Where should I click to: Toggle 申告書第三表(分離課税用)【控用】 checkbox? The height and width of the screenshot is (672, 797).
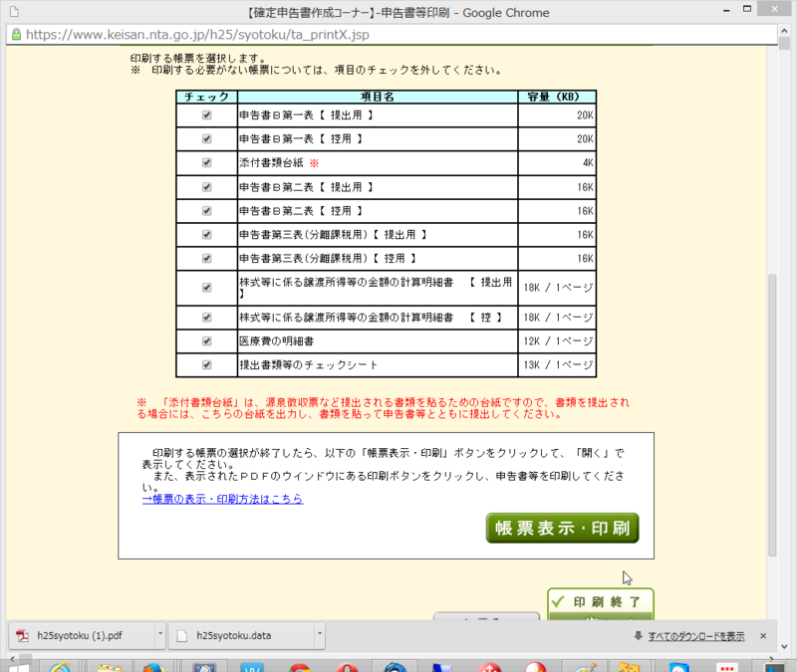[206, 258]
